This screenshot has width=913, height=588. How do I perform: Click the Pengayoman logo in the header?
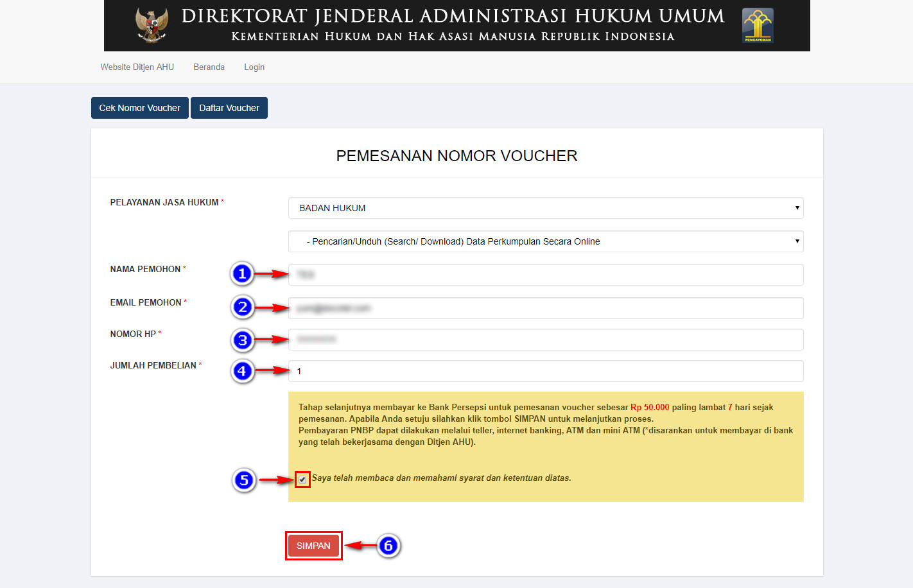(x=758, y=26)
